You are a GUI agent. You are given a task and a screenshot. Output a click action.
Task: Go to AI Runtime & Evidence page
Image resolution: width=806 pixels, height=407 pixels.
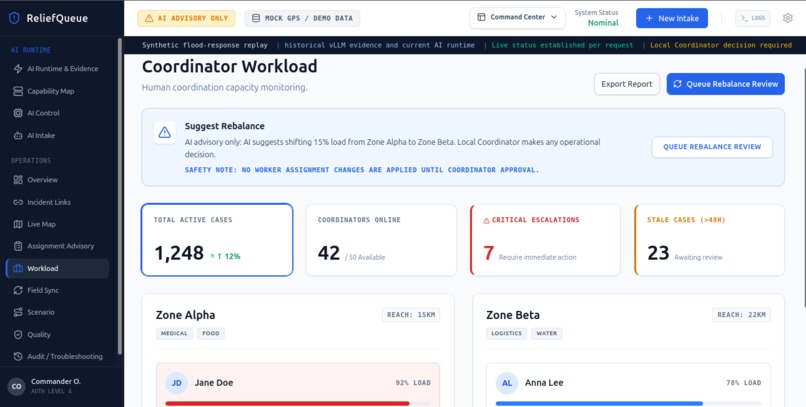point(58,69)
